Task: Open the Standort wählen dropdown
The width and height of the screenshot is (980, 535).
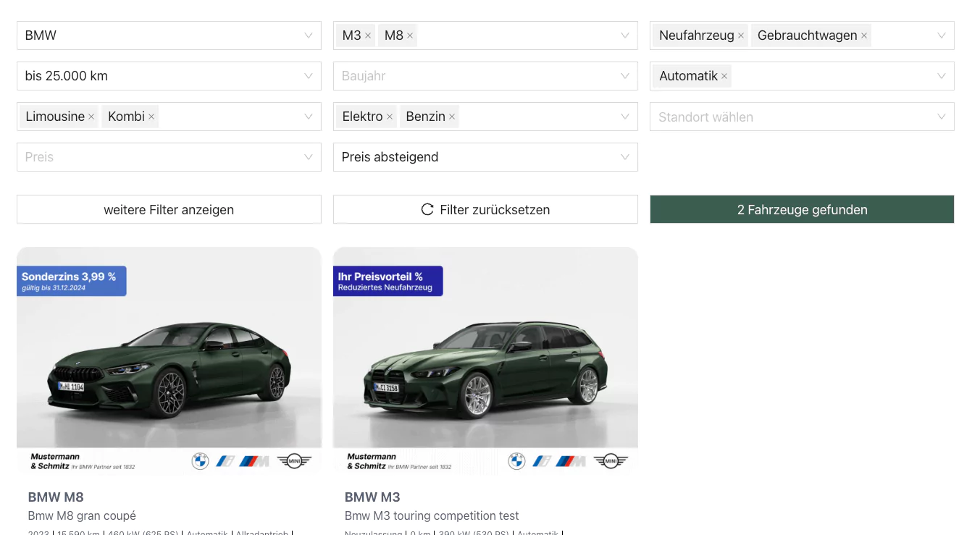Action: [801, 117]
